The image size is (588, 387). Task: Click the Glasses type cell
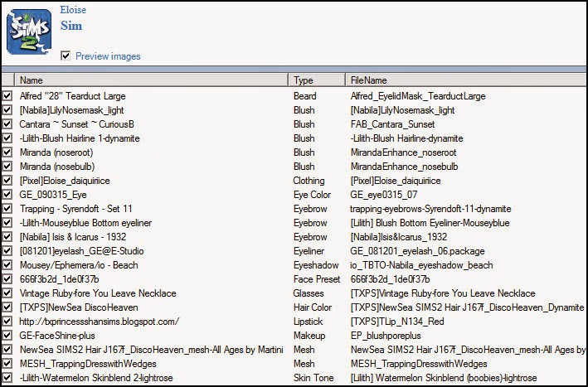[309, 293]
